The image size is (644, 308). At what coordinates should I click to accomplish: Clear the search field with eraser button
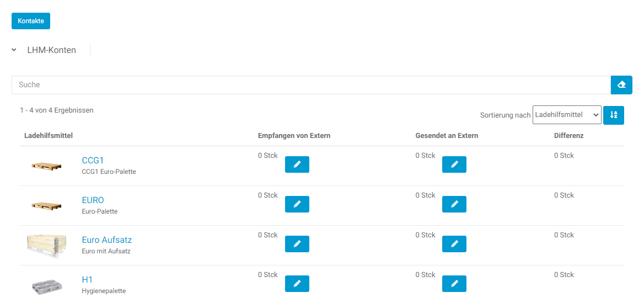click(x=621, y=85)
